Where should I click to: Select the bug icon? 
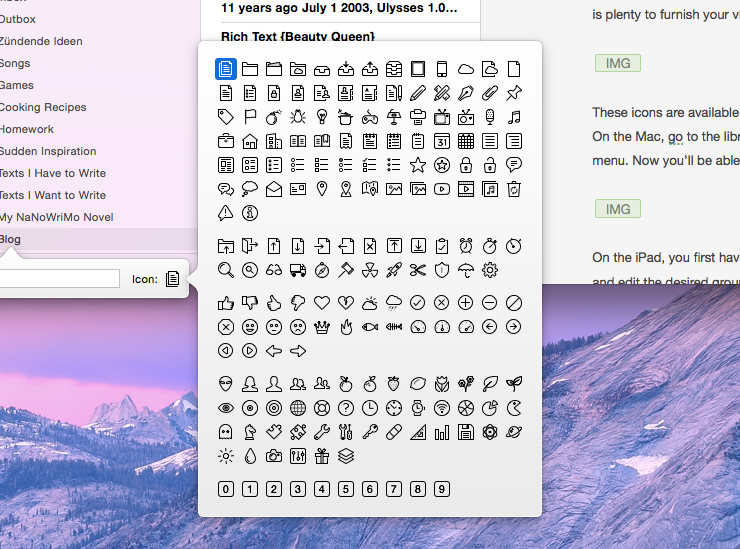pyautogui.click(x=298, y=117)
